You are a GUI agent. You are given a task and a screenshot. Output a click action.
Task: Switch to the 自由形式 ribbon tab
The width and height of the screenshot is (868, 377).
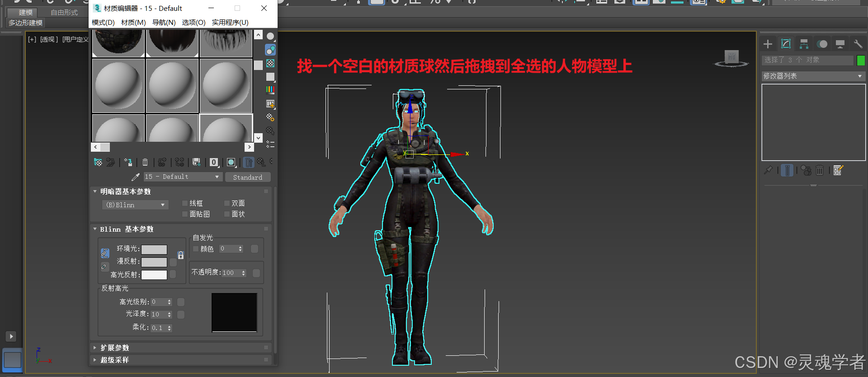click(64, 13)
